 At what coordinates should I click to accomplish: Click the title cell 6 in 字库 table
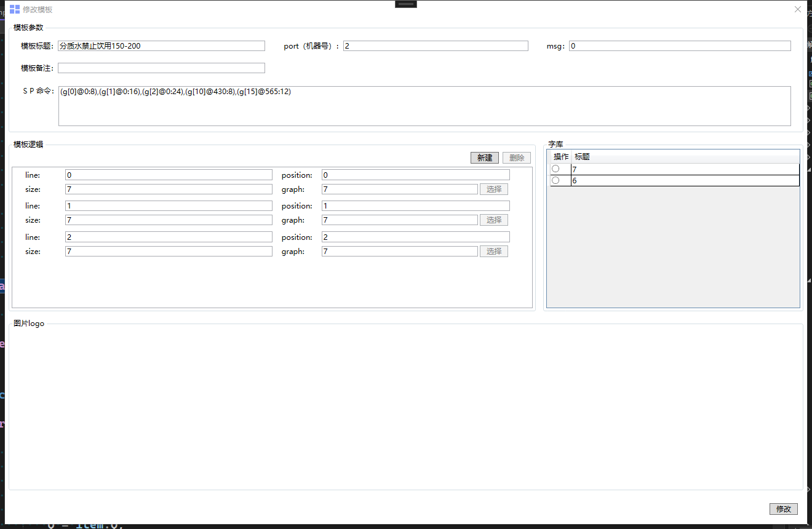pos(685,181)
